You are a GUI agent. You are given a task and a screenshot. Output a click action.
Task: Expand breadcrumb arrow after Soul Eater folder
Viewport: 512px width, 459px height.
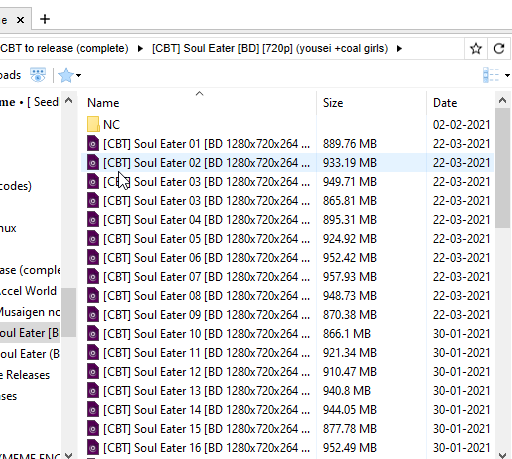pos(399,49)
